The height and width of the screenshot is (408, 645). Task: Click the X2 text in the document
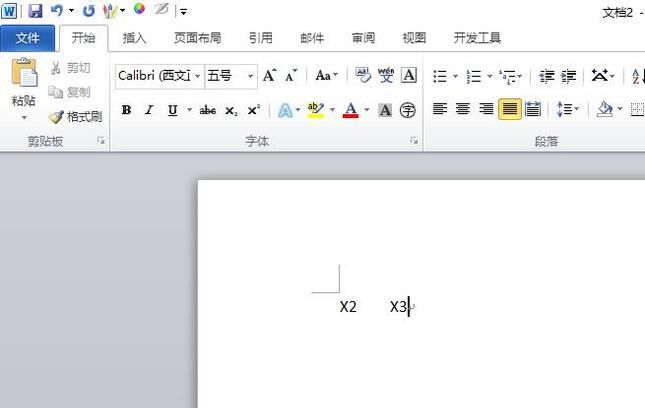pyautogui.click(x=348, y=307)
